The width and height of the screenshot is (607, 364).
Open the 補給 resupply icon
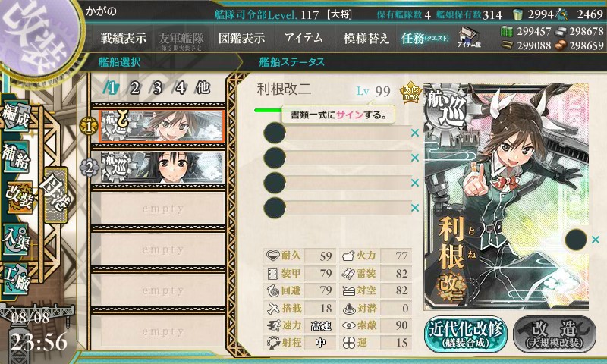point(16,156)
